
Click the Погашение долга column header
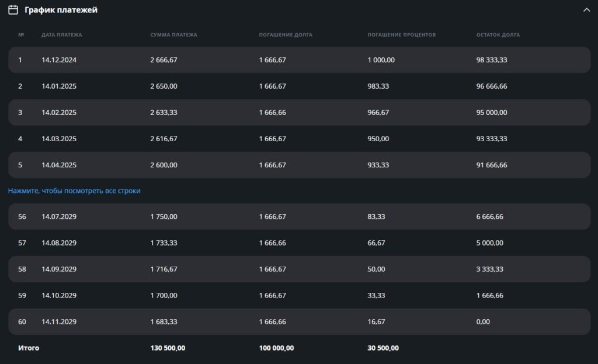click(x=286, y=35)
